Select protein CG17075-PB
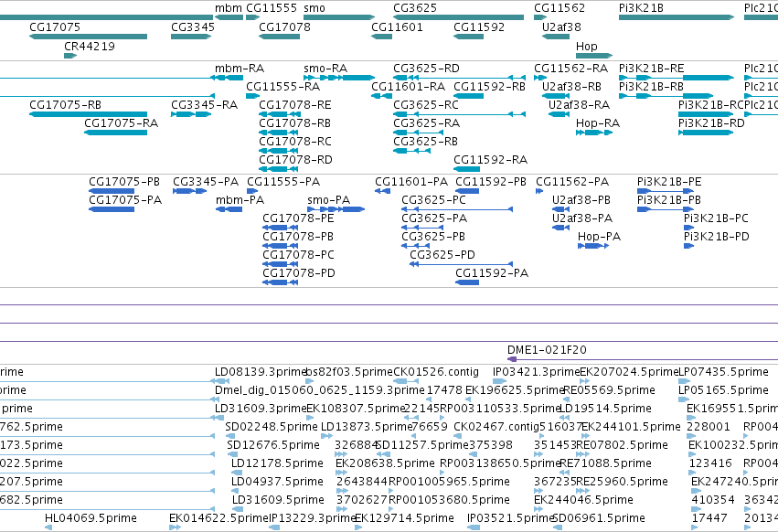 click(112, 191)
